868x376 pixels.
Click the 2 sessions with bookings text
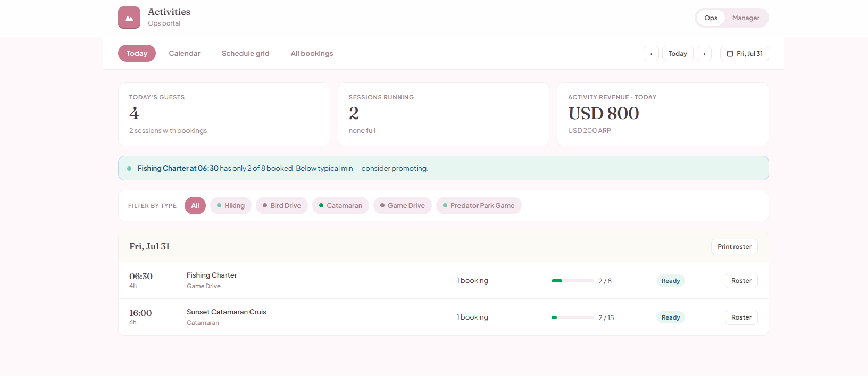[168, 131]
